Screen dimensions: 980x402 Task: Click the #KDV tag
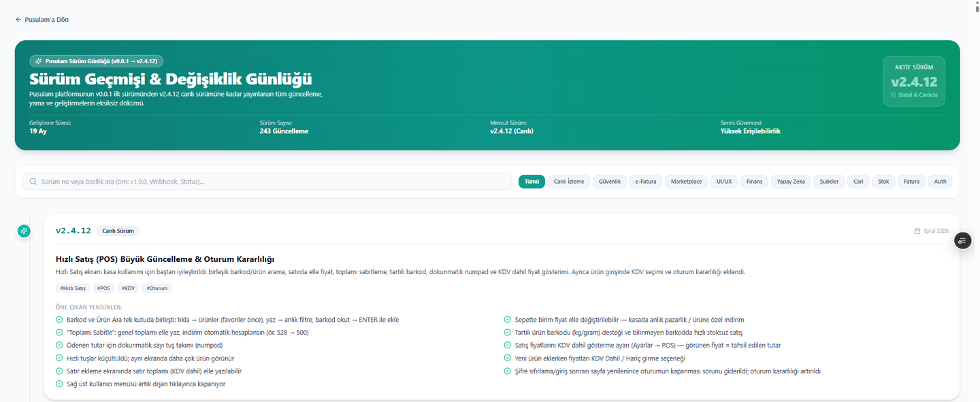(129, 288)
